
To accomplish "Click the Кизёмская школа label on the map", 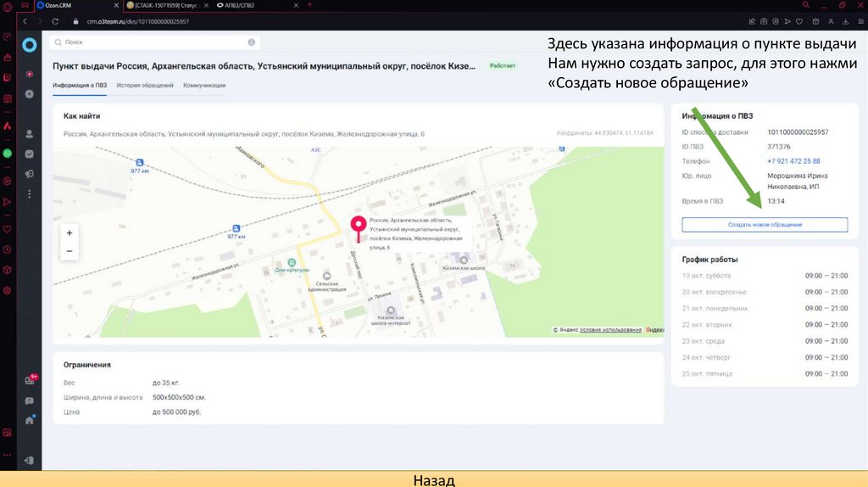I will click(464, 267).
